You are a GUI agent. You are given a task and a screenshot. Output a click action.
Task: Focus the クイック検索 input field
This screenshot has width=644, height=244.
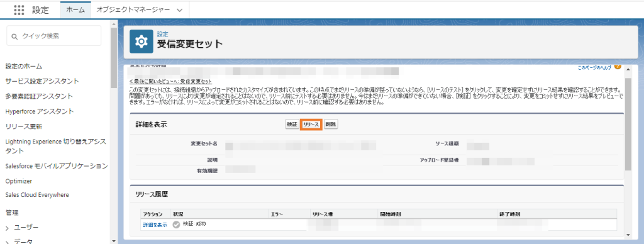click(54, 36)
